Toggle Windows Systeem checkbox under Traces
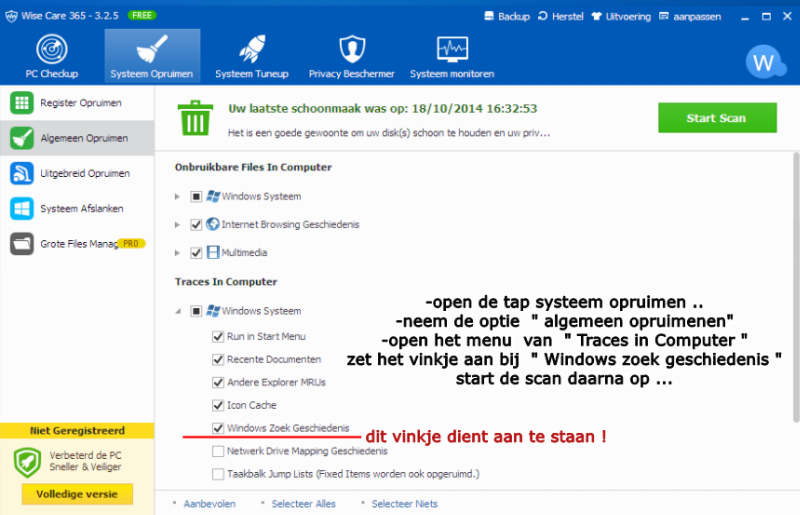800x515 pixels. (196, 311)
